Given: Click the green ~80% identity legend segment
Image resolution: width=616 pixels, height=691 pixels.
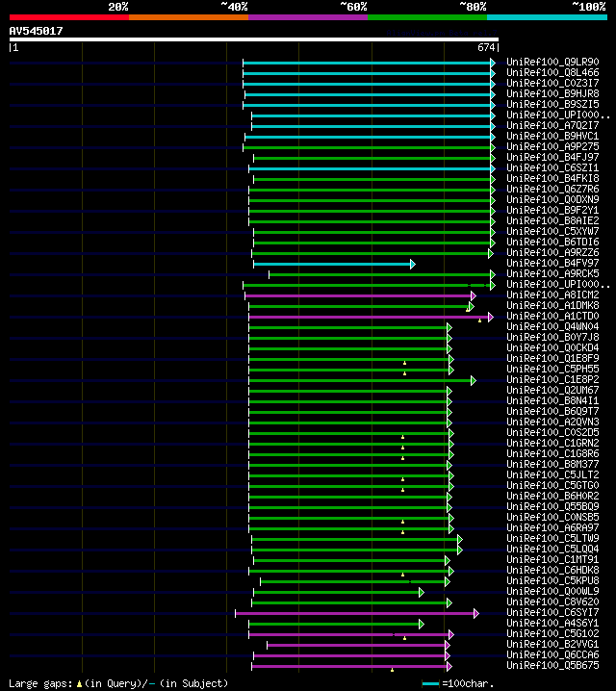Looking at the screenshot, I should point(427,17).
